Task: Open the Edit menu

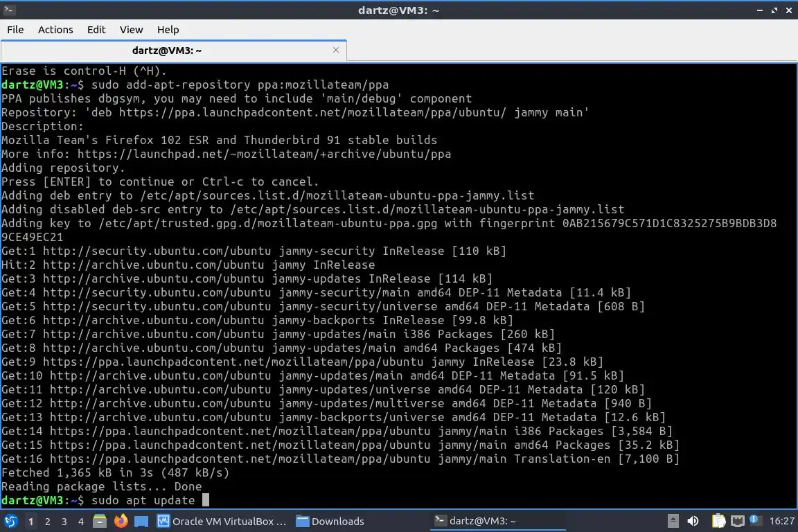Action: coord(96,30)
